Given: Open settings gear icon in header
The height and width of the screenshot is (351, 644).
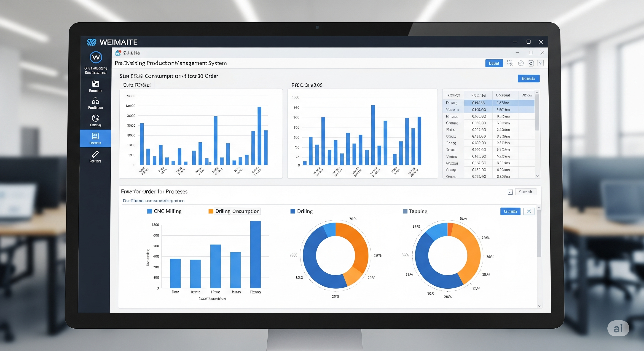Looking at the screenshot, I should (x=510, y=63).
